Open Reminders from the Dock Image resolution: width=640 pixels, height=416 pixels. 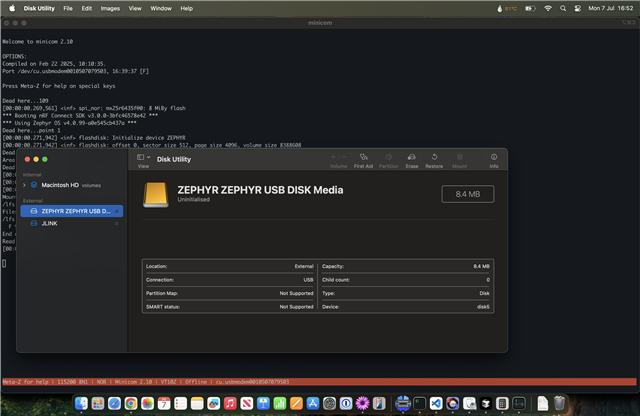pos(180,403)
